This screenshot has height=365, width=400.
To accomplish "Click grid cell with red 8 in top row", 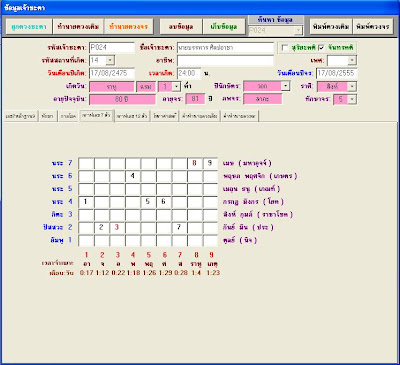I will pos(195,163).
